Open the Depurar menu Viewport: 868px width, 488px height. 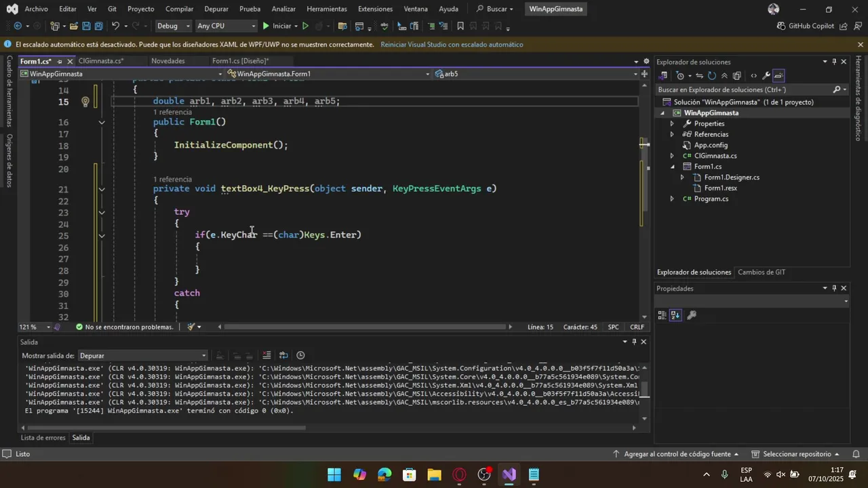click(216, 9)
